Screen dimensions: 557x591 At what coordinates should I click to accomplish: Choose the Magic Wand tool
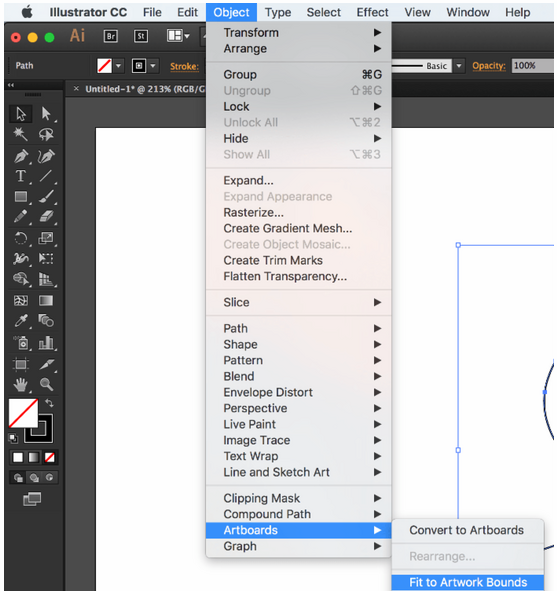tap(21, 134)
